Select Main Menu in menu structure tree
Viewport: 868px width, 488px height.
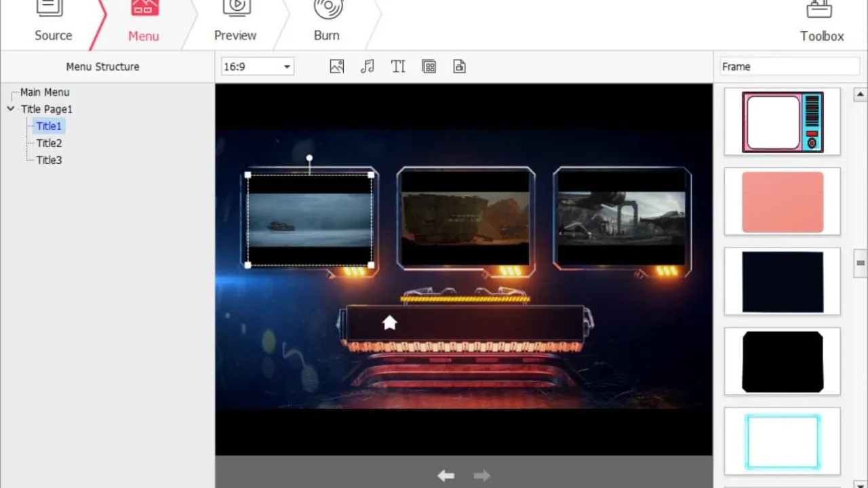[x=45, y=92]
